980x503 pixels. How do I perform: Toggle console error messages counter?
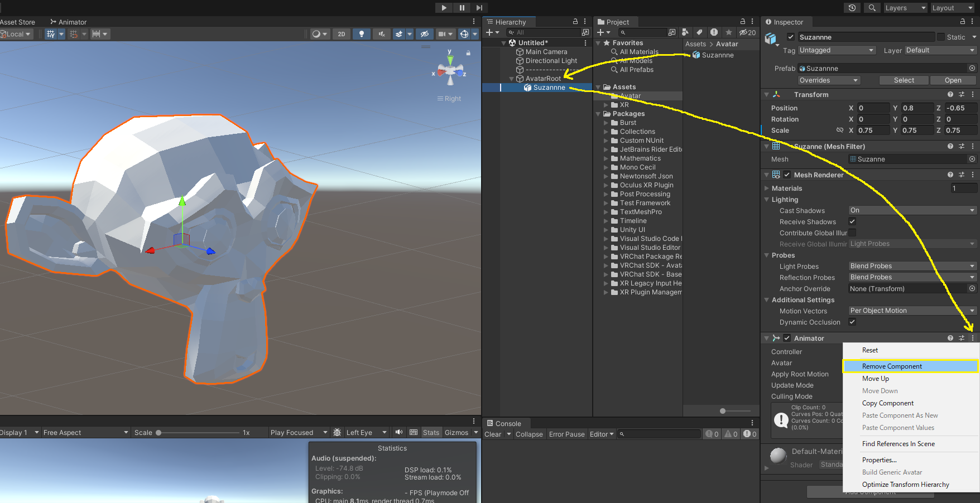[x=750, y=434]
